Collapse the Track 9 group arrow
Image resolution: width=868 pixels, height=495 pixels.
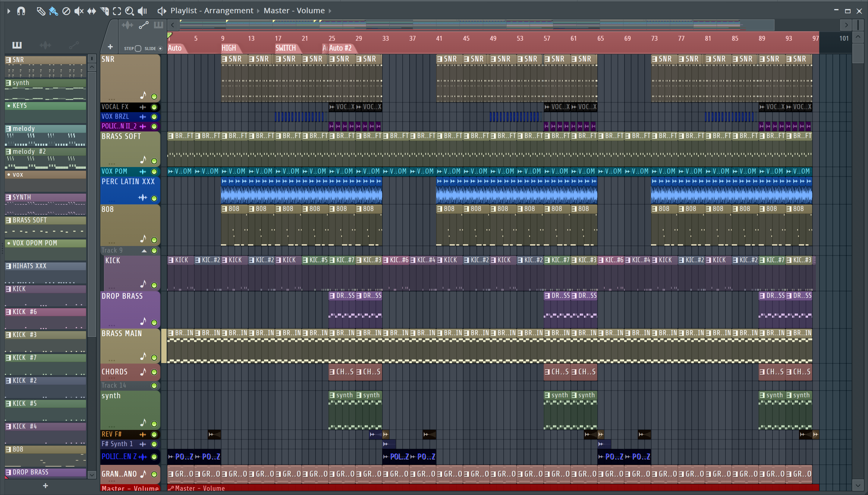point(144,251)
